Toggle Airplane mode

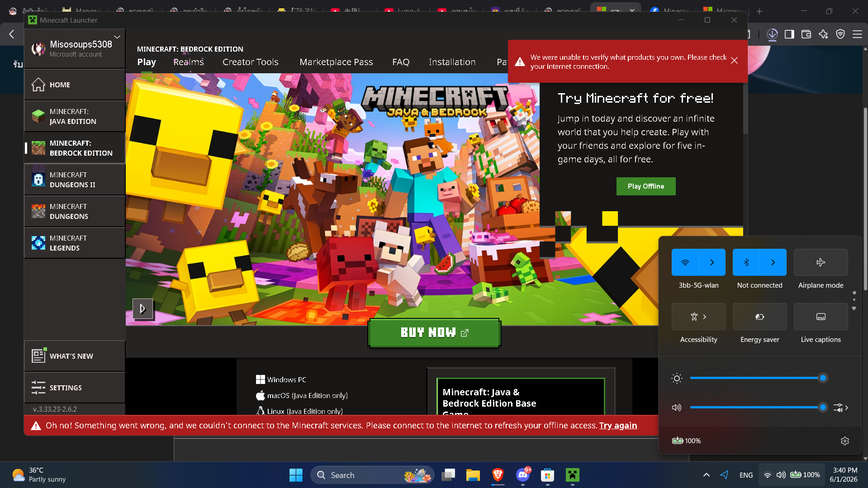[821, 262]
